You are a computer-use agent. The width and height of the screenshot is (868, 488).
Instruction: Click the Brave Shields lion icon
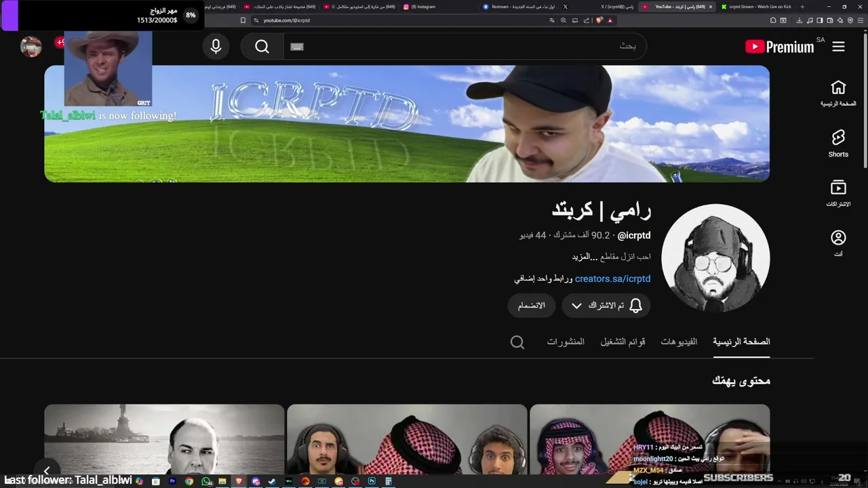click(x=599, y=20)
